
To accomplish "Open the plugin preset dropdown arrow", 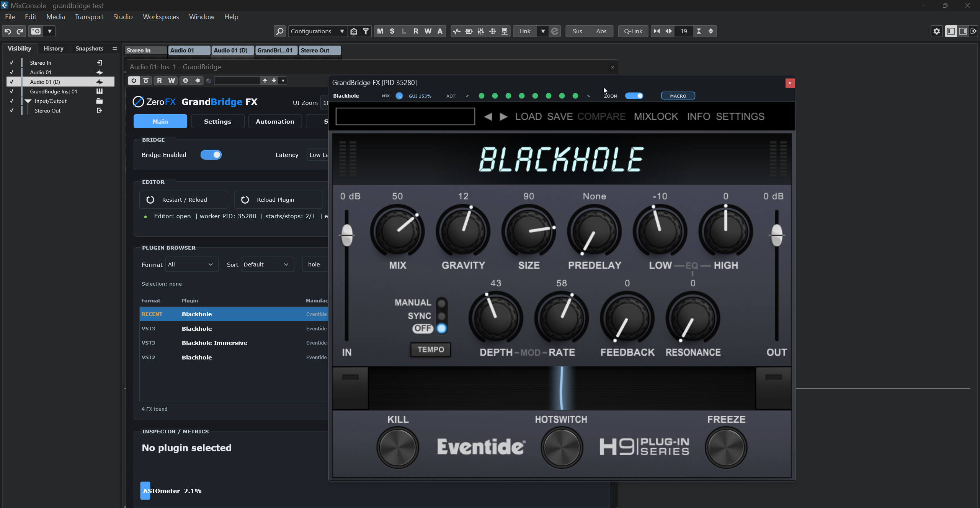I will coord(283,81).
